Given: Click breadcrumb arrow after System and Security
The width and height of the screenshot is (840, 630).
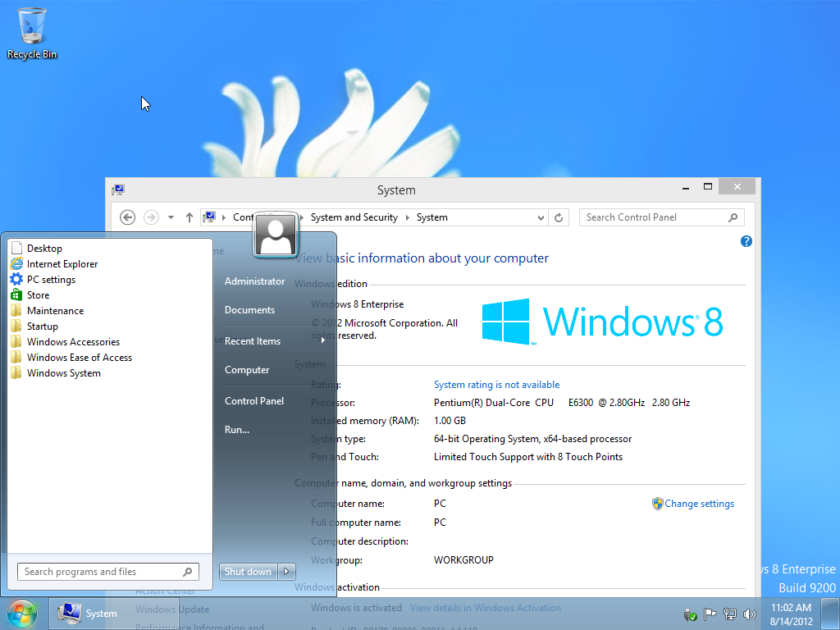Looking at the screenshot, I should coord(407,217).
